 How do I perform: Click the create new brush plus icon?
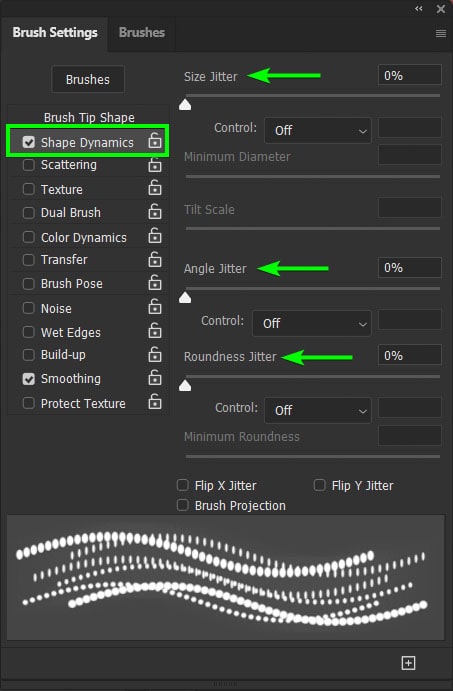coord(408,663)
